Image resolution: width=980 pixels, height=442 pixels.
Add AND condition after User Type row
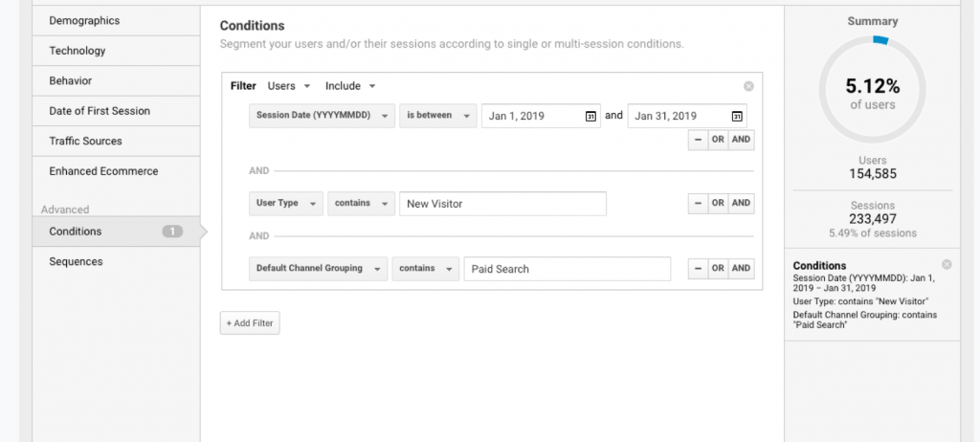[741, 203]
